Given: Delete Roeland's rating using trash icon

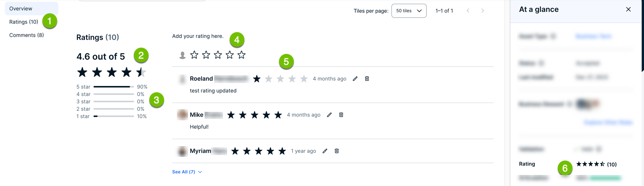Looking at the screenshot, I should tap(367, 79).
